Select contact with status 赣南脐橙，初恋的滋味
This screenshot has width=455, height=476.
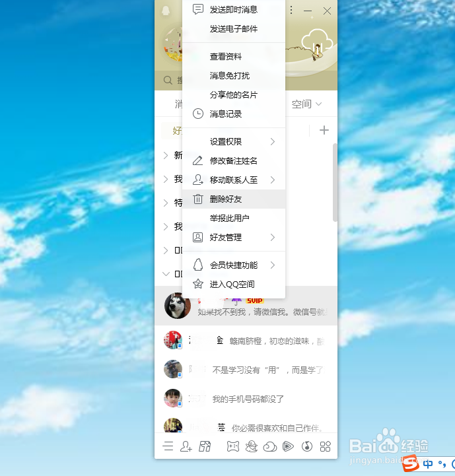pyautogui.click(x=246, y=340)
